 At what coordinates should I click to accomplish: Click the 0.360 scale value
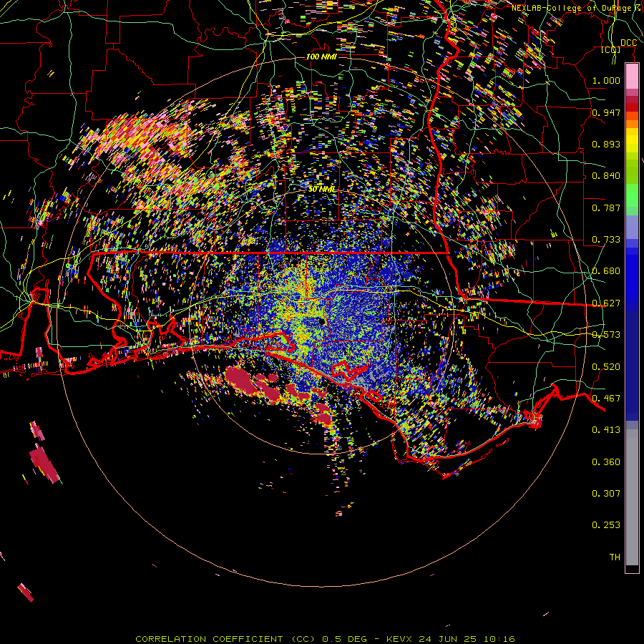pyautogui.click(x=606, y=462)
